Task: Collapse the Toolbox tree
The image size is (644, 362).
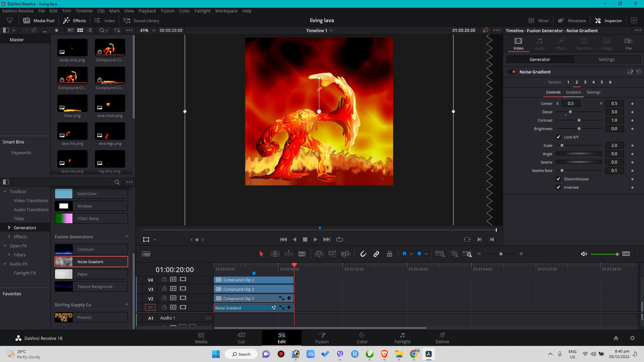Action: point(5,191)
